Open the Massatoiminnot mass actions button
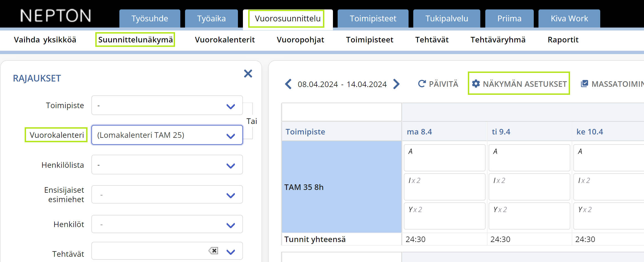Image resolution: width=644 pixels, height=262 pixels. (x=612, y=84)
